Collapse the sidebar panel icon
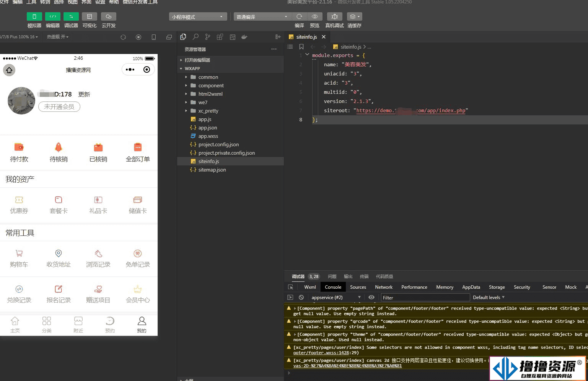 278,37
